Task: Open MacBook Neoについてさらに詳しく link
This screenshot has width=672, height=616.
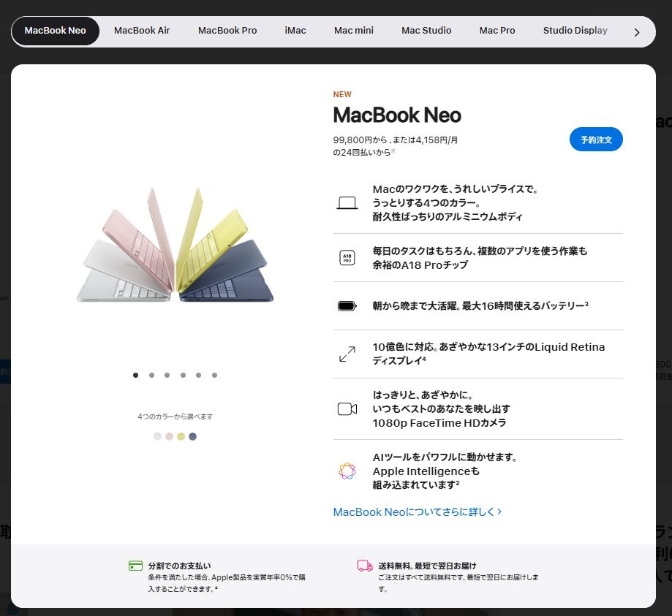Action: 417,512
